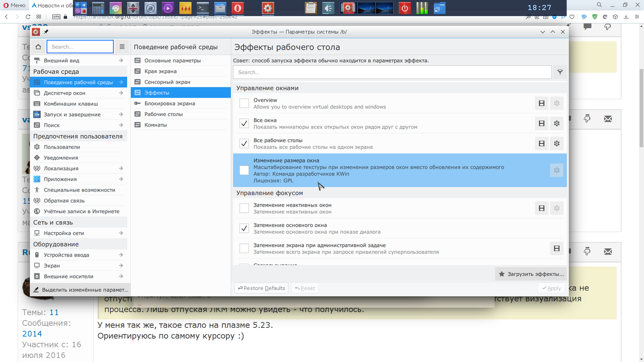The height and width of the screenshot is (362, 644).
Task: Open Opera speed dial grid icon
Action: [x=39, y=17]
